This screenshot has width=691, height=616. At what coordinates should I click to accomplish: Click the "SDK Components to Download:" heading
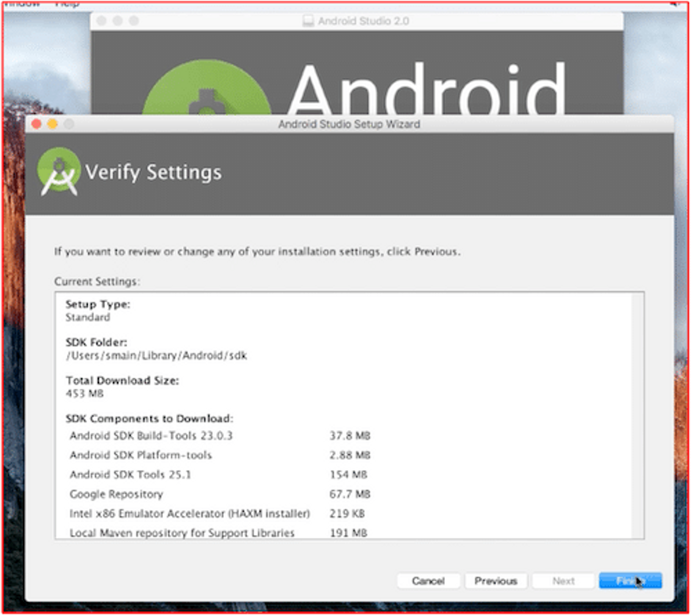(149, 419)
